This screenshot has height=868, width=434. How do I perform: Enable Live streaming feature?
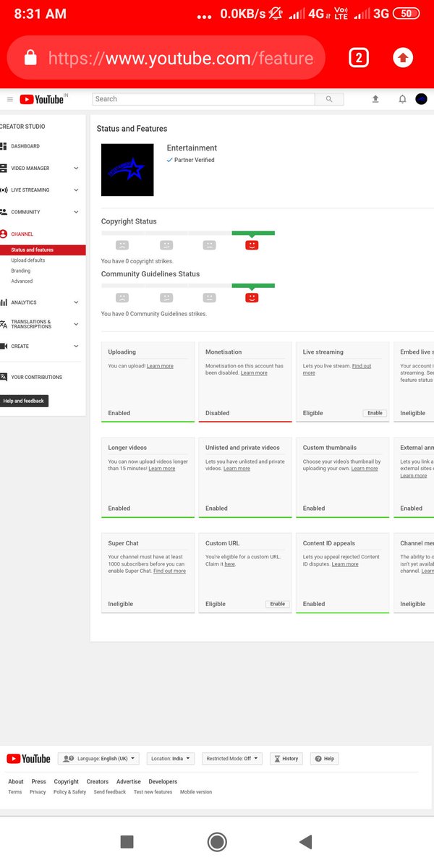(x=375, y=413)
